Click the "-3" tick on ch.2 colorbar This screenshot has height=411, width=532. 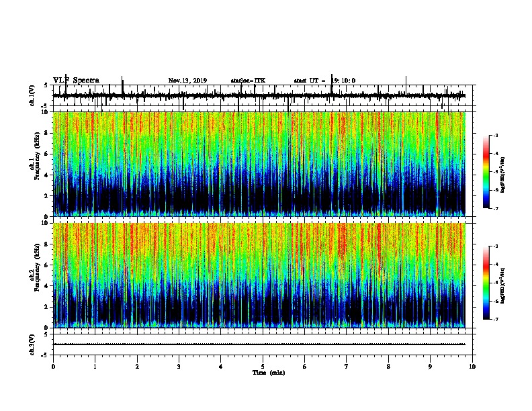coord(496,246)
